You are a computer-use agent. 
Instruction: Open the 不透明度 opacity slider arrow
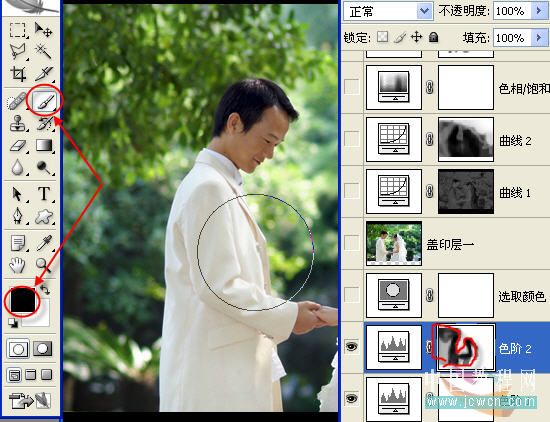[x=539, y=11]
